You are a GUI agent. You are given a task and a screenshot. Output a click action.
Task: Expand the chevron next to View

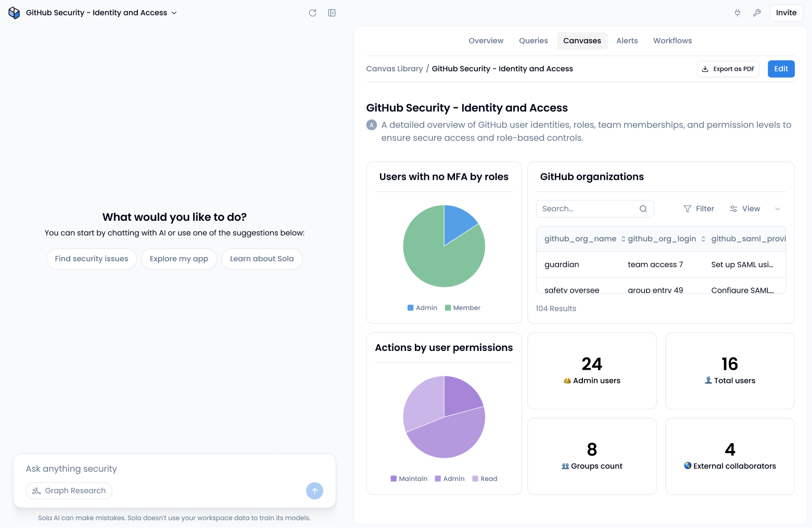[778, 209]
